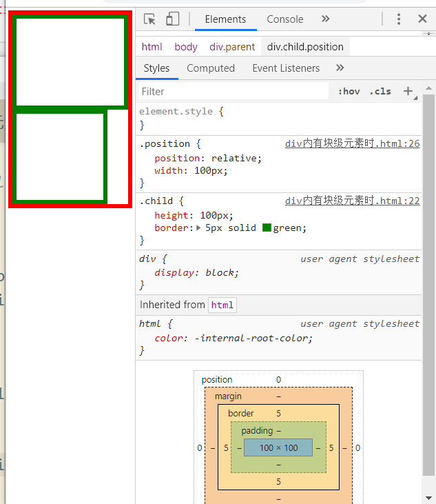Expand the border shorthand triangle
Viewport: 436px width, 504px height.
(198, 228)
